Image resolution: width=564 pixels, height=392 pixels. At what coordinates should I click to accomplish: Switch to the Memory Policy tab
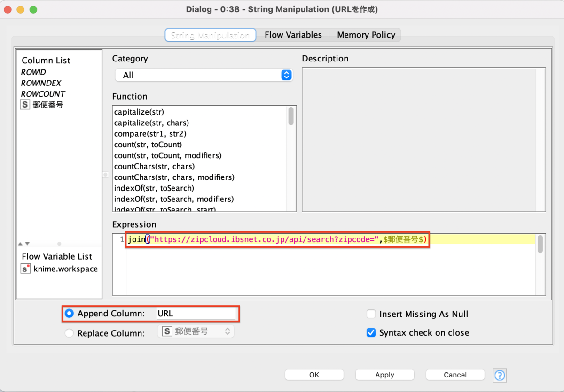click(x=366, y=35)
